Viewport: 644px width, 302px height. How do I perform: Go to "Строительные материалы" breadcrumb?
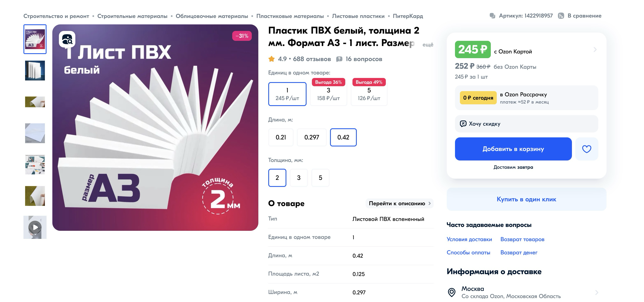coord(132,16)
